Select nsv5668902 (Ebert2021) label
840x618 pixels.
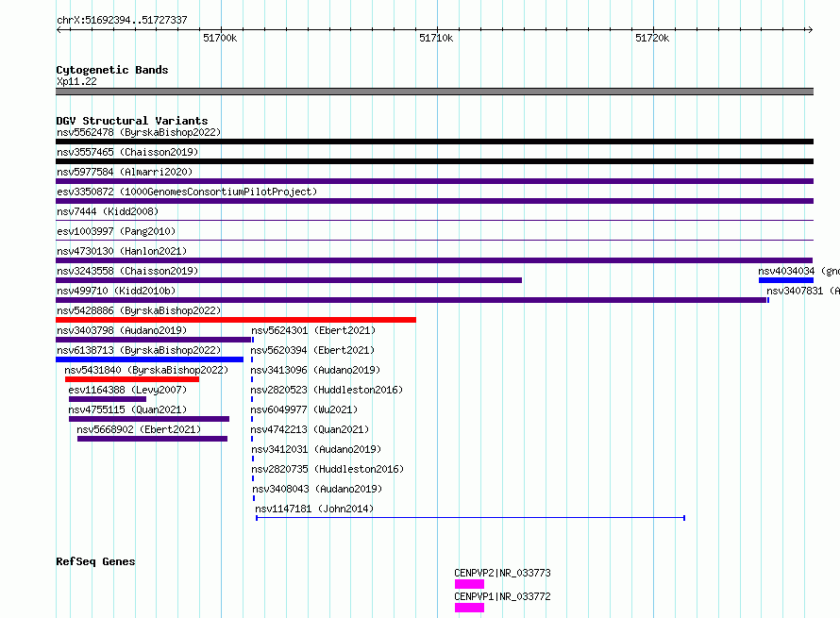(139, 429)
